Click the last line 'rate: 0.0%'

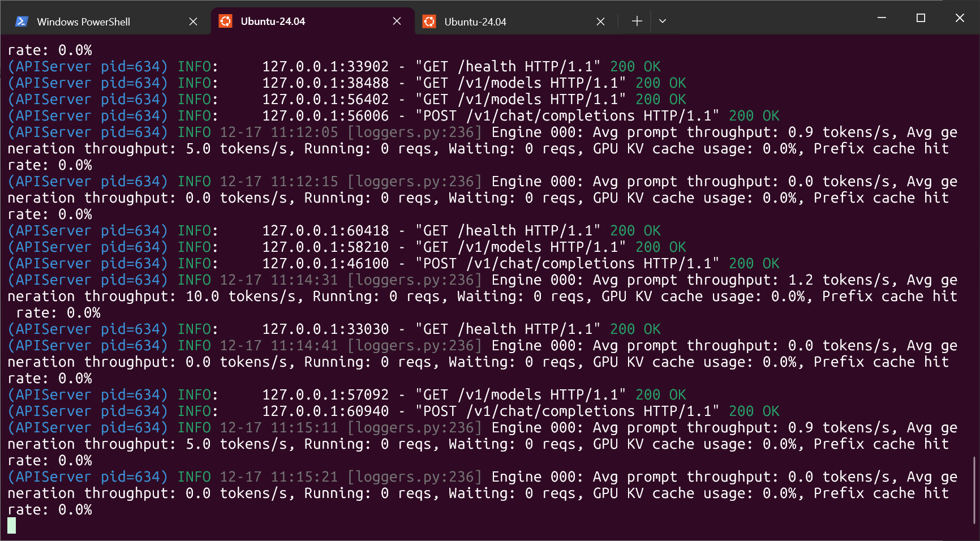[50, 510]
